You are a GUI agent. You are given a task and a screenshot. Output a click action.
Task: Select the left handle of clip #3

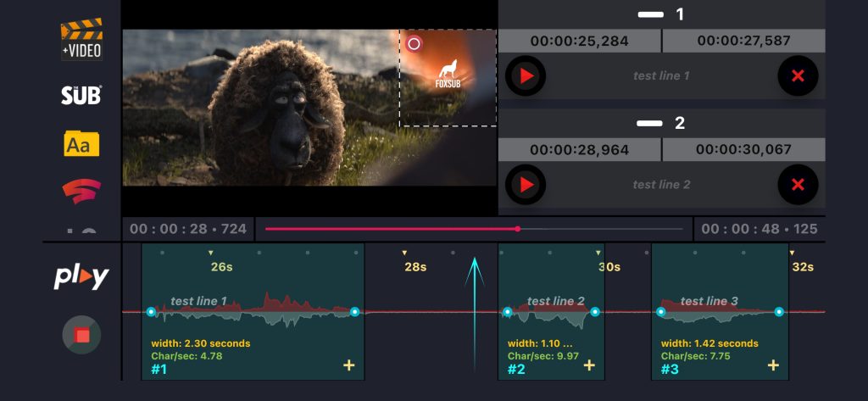click(660, 312)
